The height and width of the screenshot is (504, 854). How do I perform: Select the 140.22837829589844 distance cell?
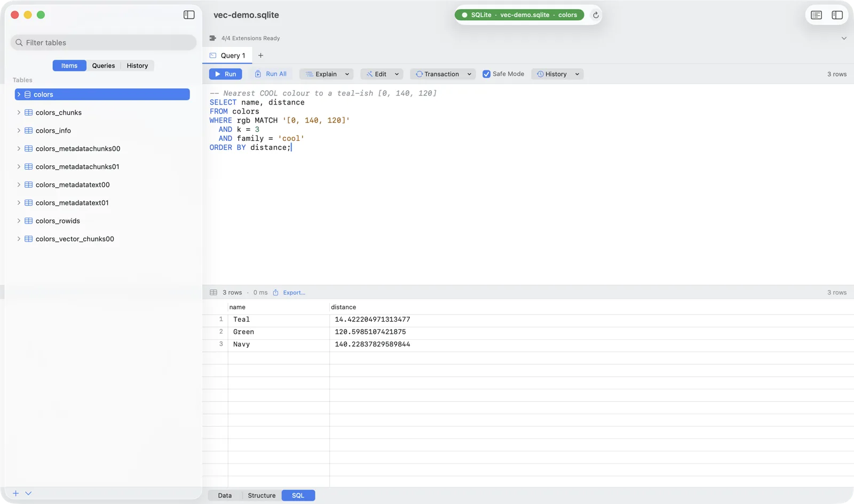(x=373, y=345)
